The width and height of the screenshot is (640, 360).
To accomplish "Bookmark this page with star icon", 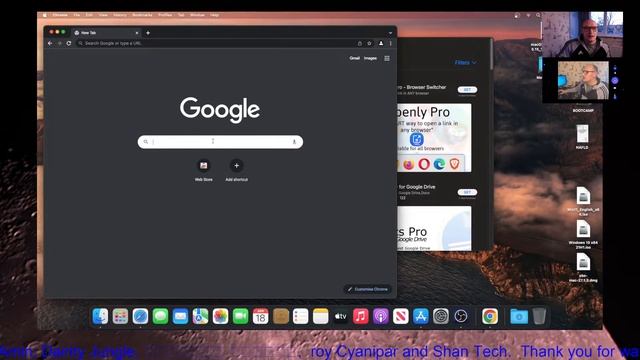I will [x=369, y=43].
